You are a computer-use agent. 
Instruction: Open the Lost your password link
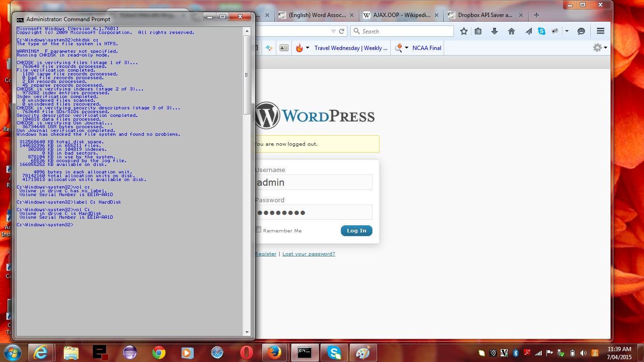[x=309, y=254]
